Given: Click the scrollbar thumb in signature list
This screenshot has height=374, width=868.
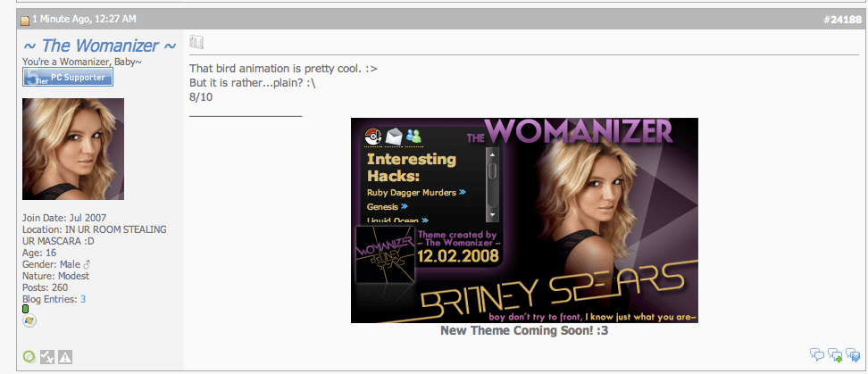Looking at the screenshot, I should click(x=492, y=171).
